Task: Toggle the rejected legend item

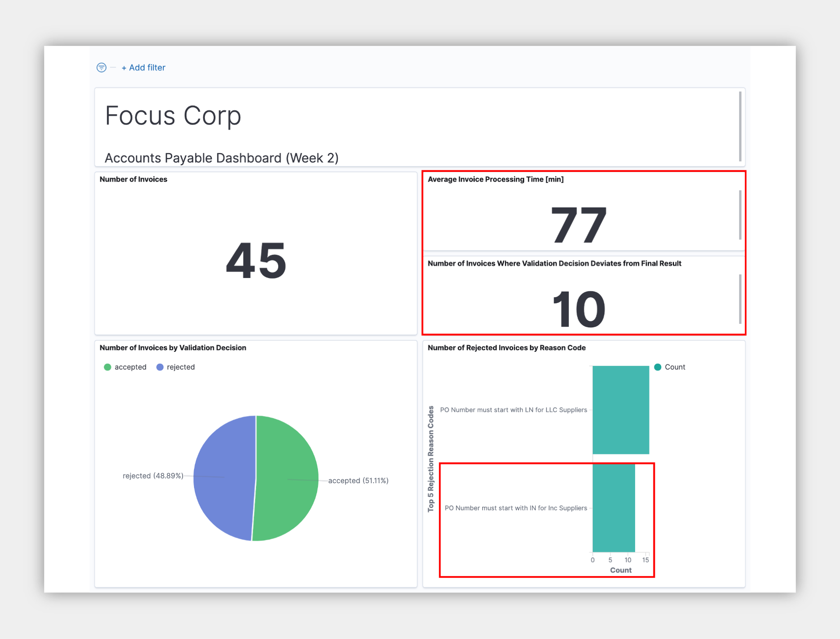Action: [x=175, y=367]
